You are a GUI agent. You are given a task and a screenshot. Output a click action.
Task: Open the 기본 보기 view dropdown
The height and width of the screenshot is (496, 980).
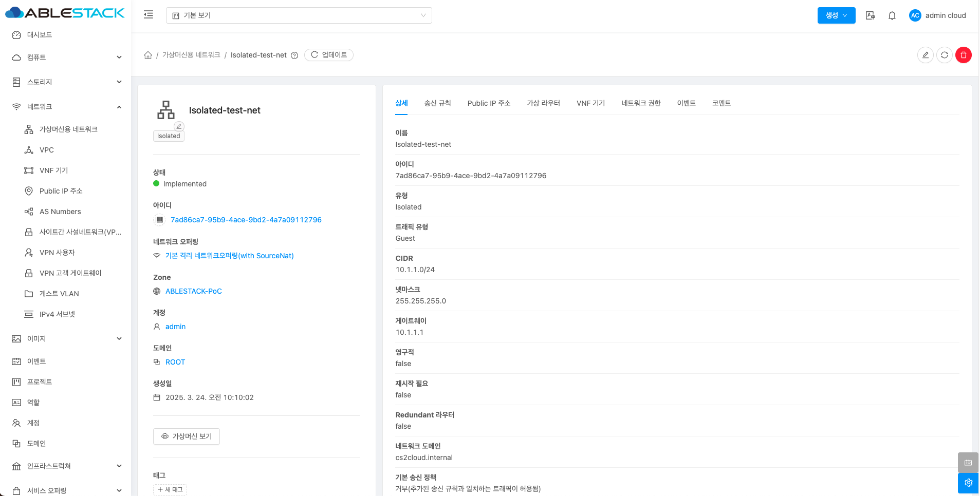(299, 15)
